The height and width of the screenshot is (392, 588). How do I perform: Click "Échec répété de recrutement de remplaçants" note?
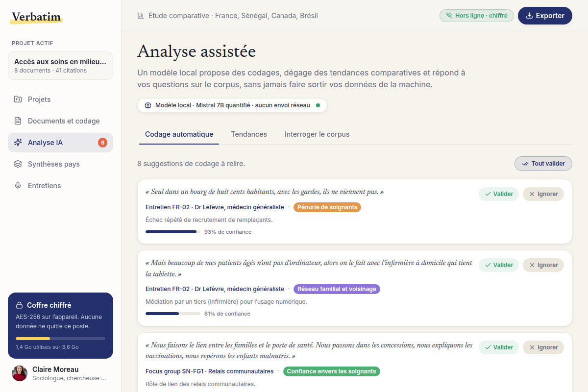click(x=209, y=220)
